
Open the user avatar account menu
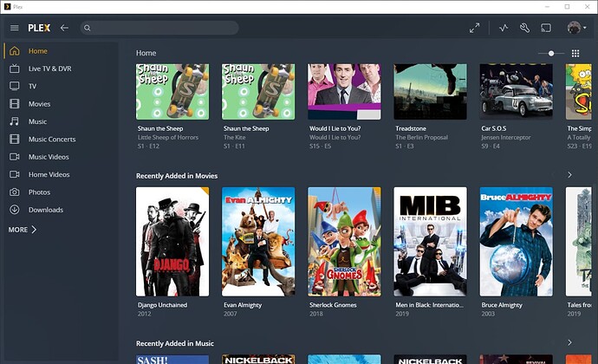click(576, 28)
